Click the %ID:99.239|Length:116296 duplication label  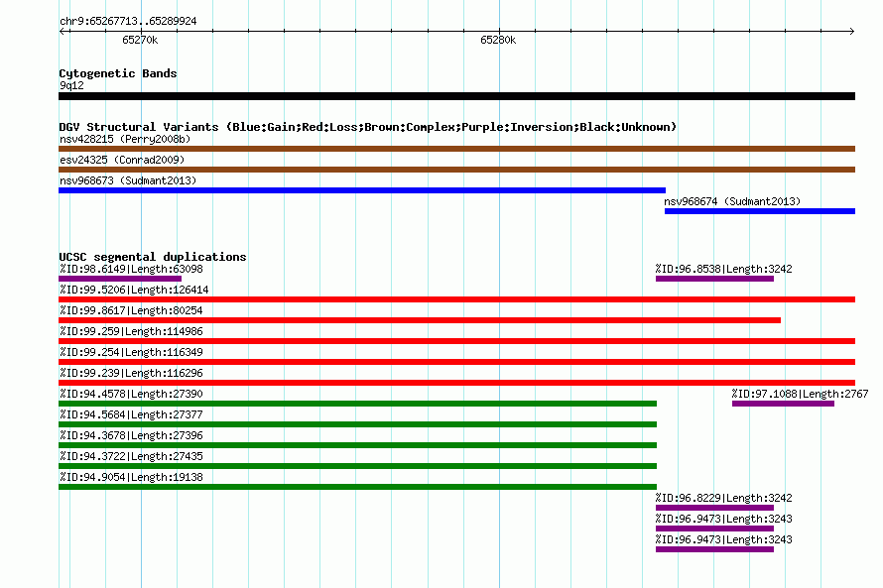point(131,373)
